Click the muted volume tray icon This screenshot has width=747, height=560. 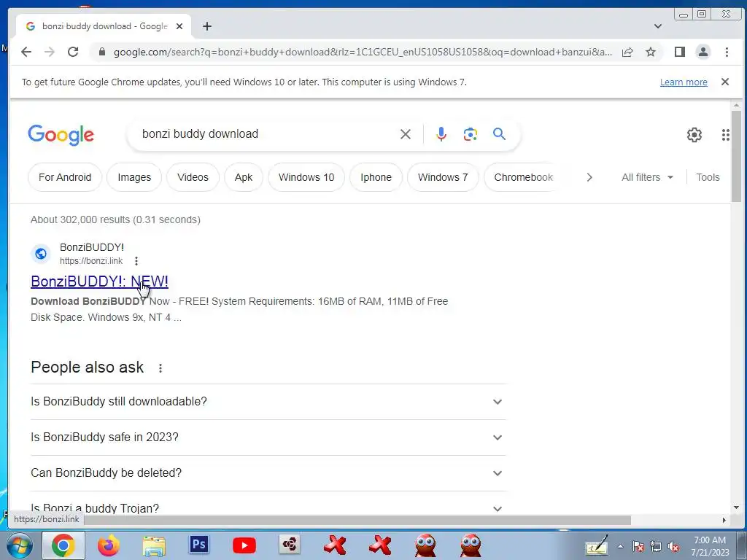pos(673,547)
